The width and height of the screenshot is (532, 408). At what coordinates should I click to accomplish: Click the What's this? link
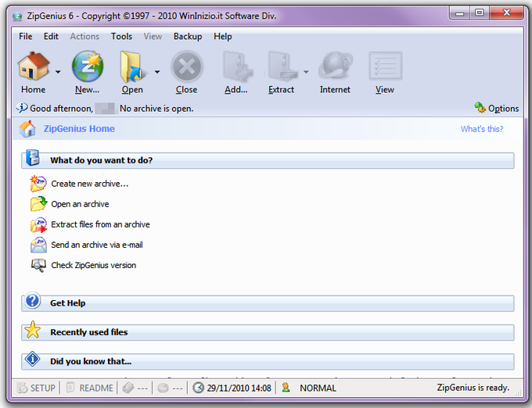click(482, 129)
